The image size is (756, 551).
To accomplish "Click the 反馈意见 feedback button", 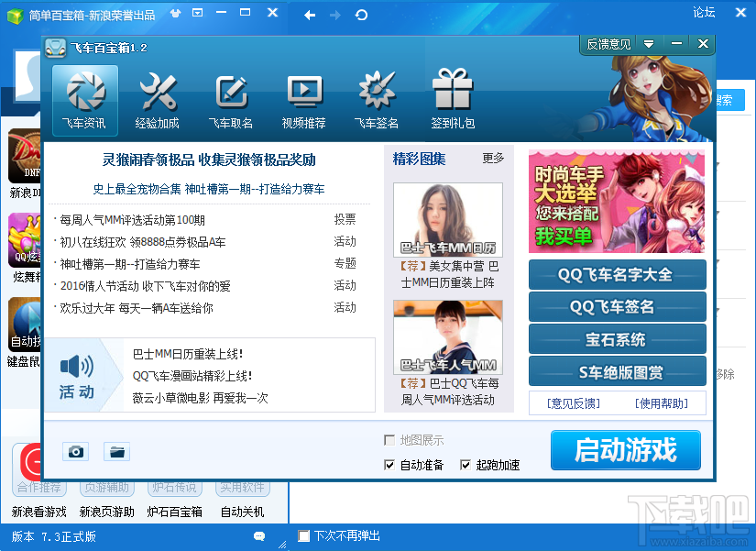I will point(608,44).
